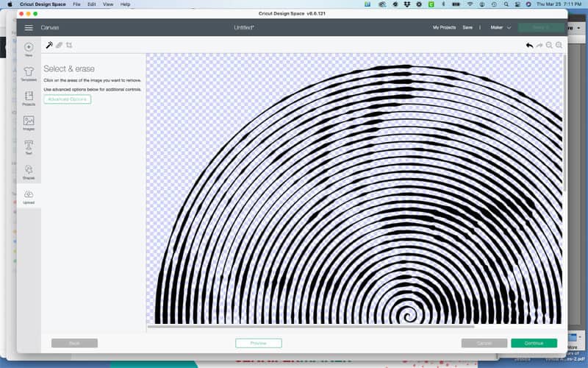
Task: Open the Upload panel
Action: (29, 197)
